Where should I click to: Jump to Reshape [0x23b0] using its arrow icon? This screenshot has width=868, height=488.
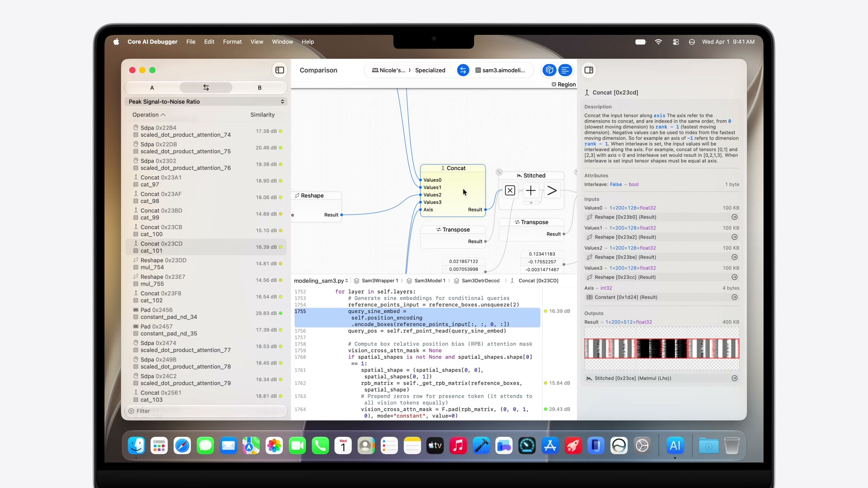(x=735, y=217)
